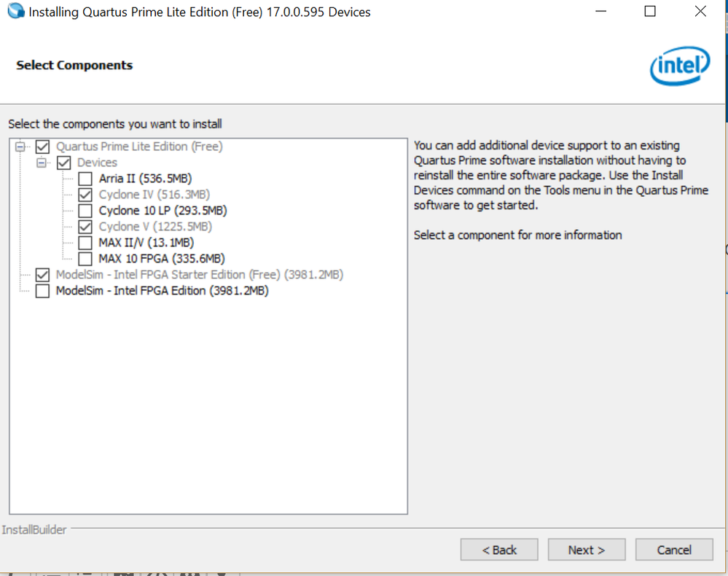Select ModelSim - Intel FPGA Starter Edition label

coord(200,275)
